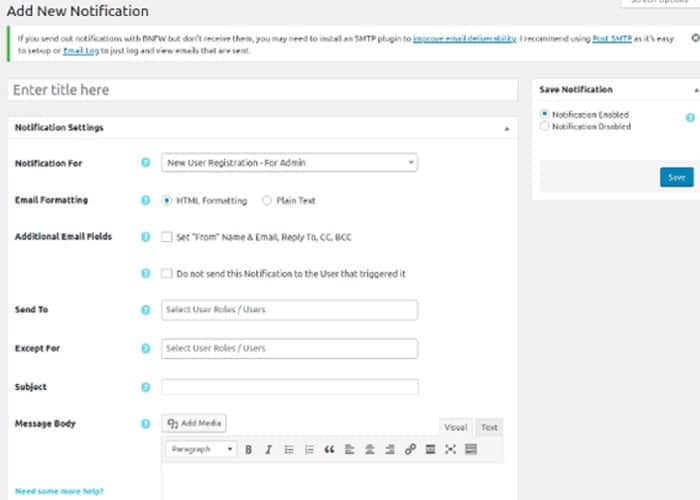Switch to Visual editor tab

(455, 427)
